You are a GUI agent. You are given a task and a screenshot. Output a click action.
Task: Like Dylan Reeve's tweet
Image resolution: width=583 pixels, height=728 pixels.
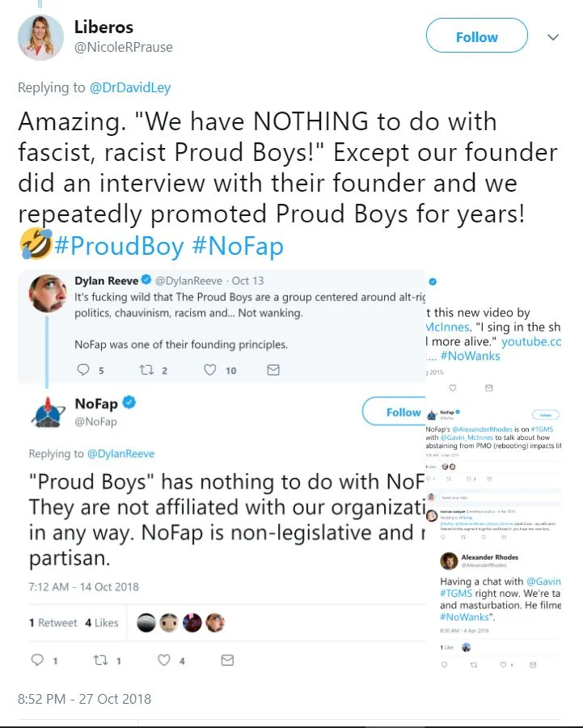210,370
